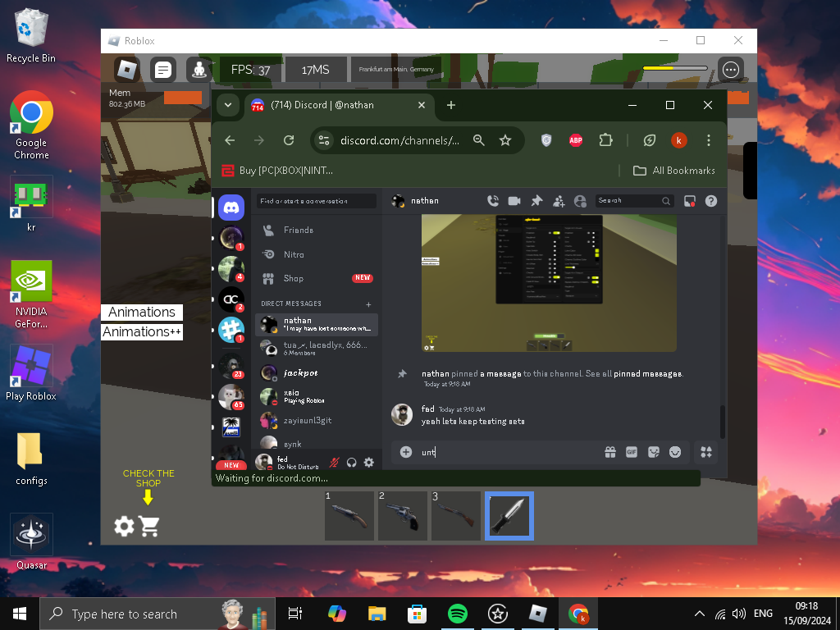Bookmark this page with star icon
Image resolution: width=840 pixels, height=630 pixels.
pyautogui.click(x=505, y=140)
